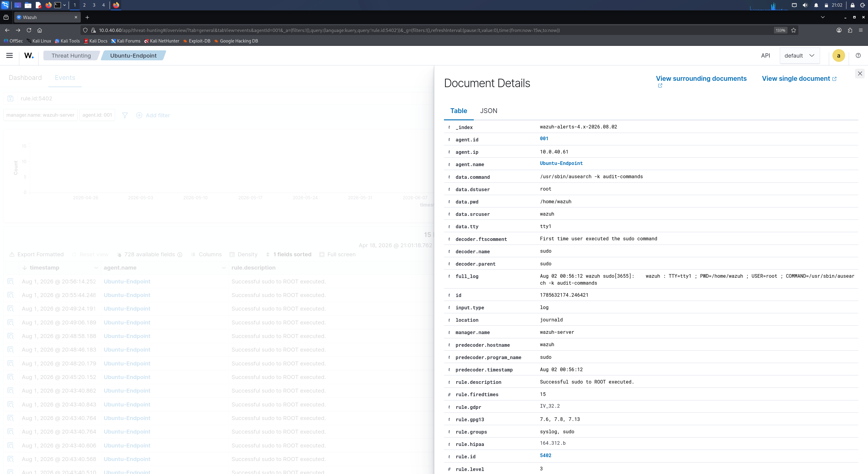Open the notifications bell in the system tray
The height and width of the screenshot is (474, 868).
pos(816,5)
